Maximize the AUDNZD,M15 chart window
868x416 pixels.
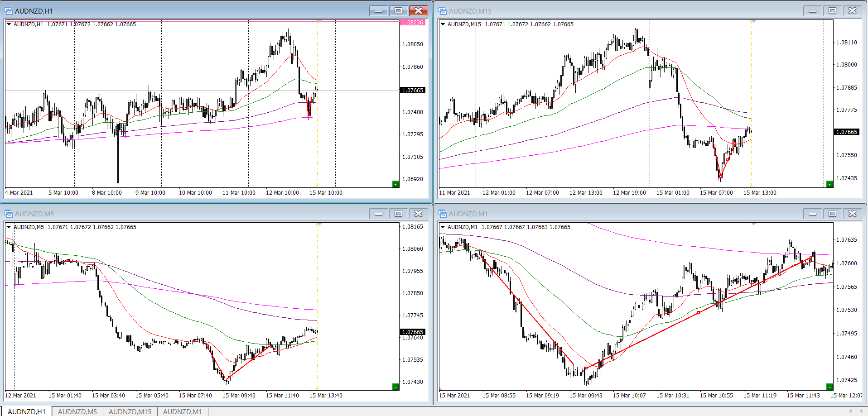[x=832, y=11]
